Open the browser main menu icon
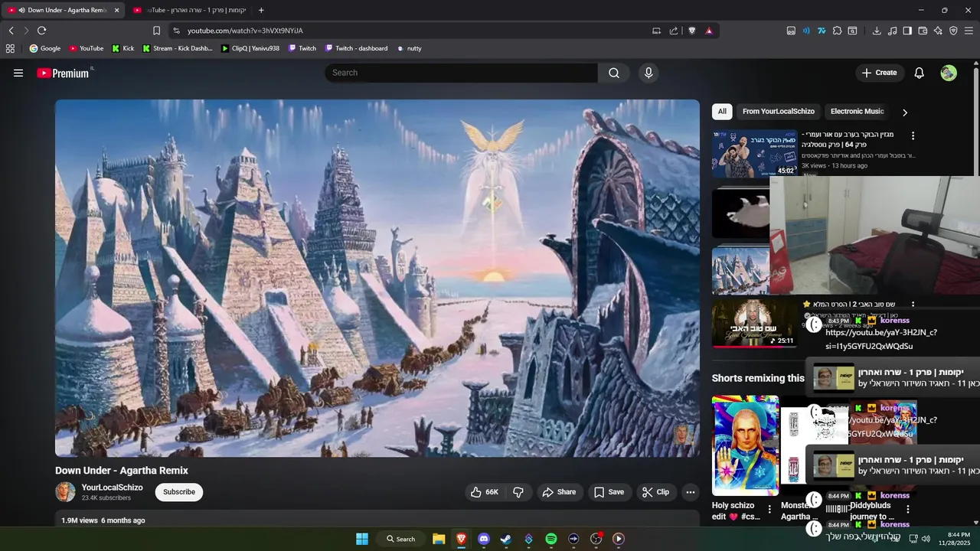The height and width of the screenshot is (551, 980). 969,31
